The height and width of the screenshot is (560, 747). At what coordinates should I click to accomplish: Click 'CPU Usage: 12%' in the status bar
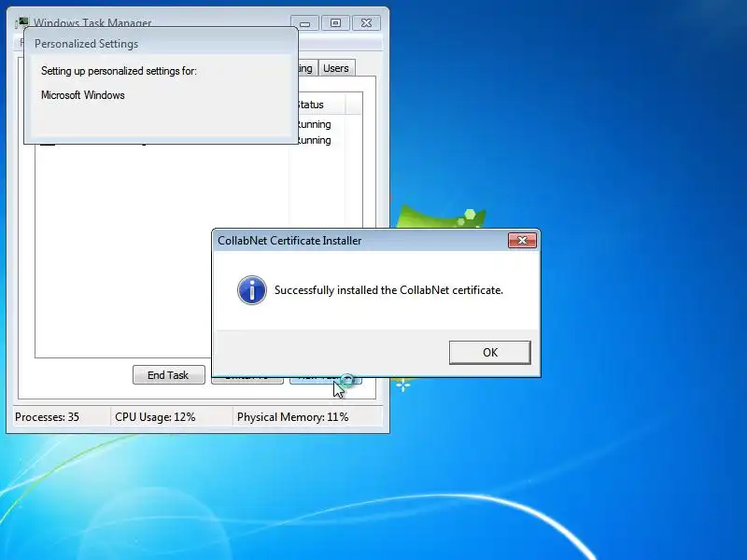[155, 417]
